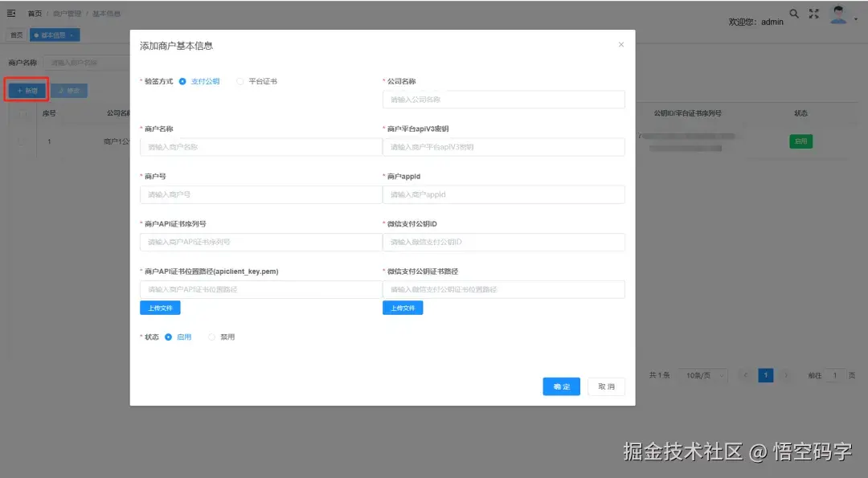Click the 新增 button

[x=27, y=90]
